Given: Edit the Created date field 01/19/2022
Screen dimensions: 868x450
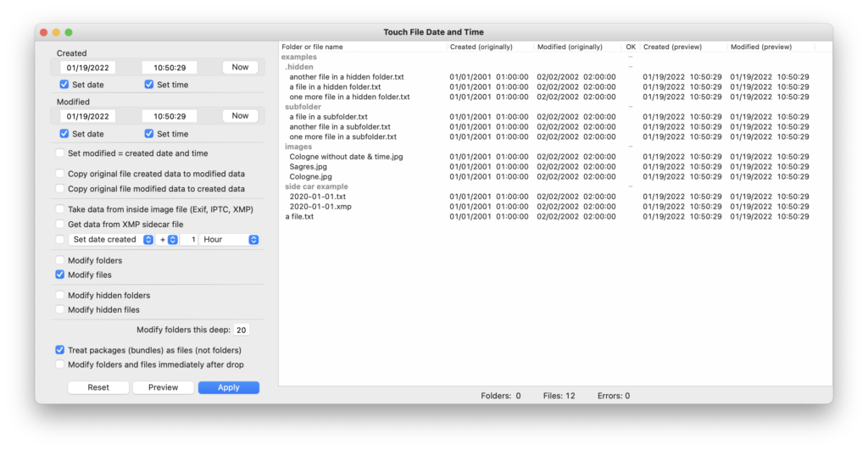Looking at the screenshot, I should [x=87, y=68].
